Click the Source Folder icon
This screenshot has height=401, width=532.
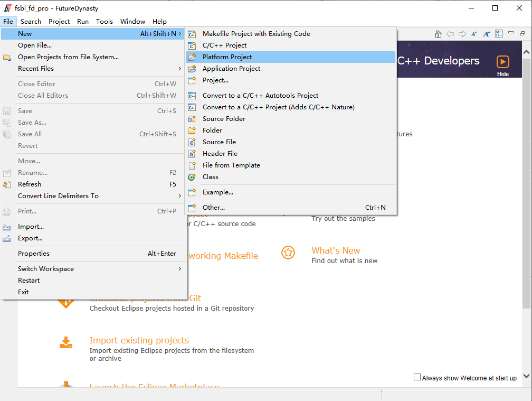tap(192, 119)
